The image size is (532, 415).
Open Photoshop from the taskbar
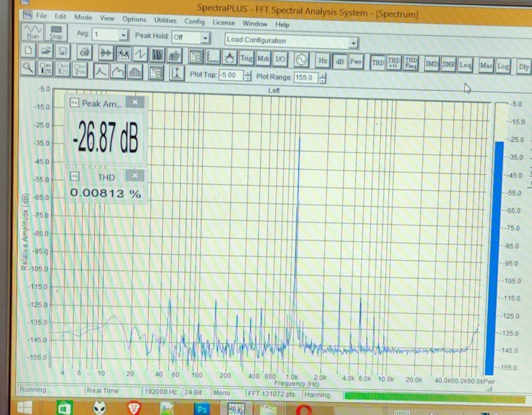click(201, 409)
